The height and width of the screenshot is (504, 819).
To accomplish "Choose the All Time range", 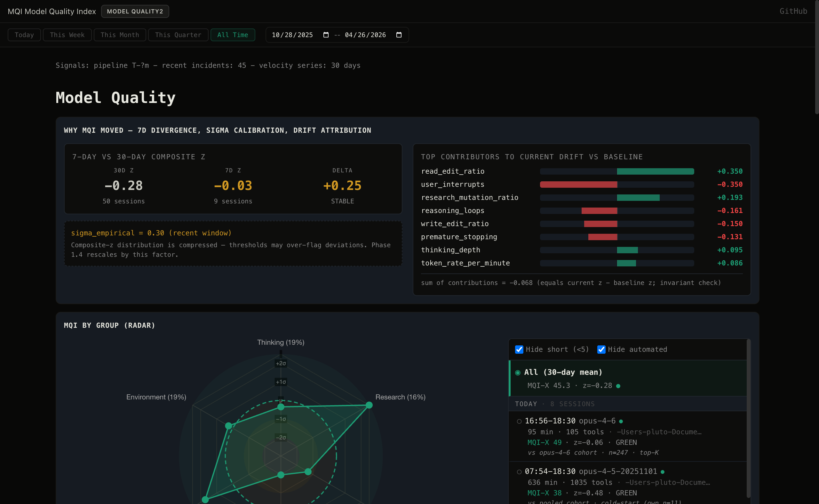I will [x=233, y=35].
